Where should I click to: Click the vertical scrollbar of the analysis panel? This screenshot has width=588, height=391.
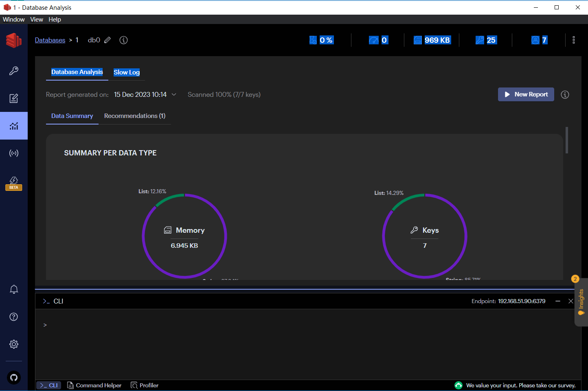coord(567,140)
